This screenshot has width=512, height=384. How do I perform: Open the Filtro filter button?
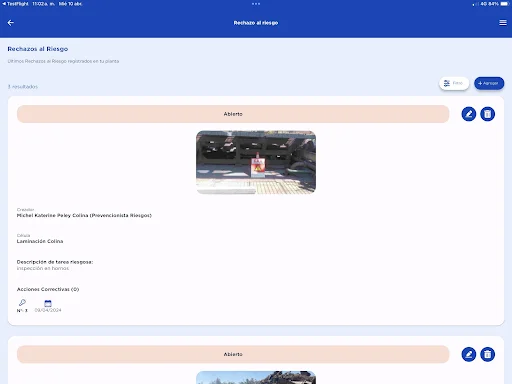tap(454, 83)
